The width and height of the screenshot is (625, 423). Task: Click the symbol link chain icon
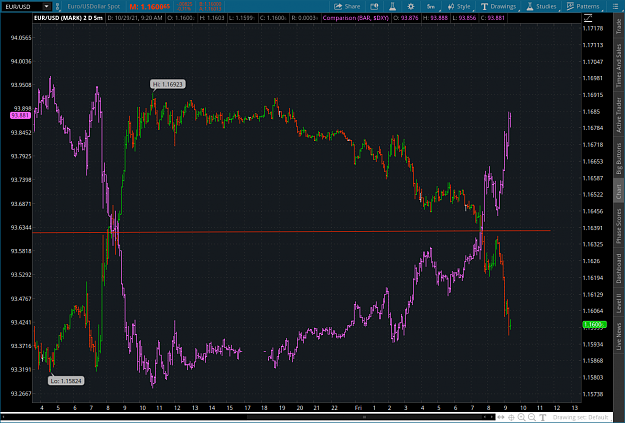(58, 6)
